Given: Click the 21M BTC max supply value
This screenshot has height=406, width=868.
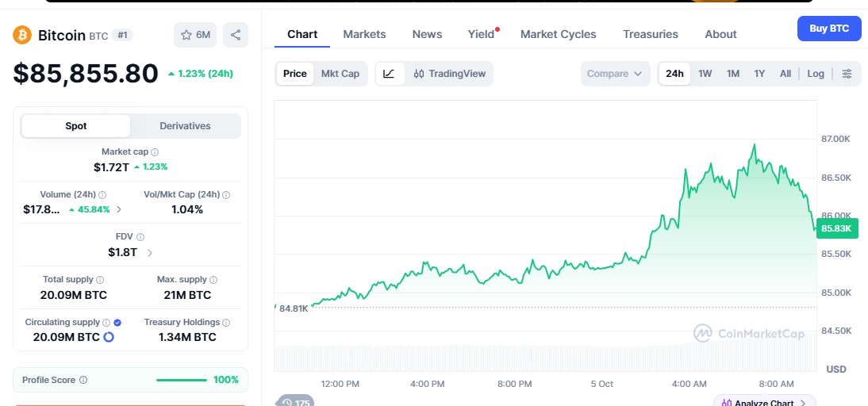Looking at the screenshot, I should tap(187, 295).
